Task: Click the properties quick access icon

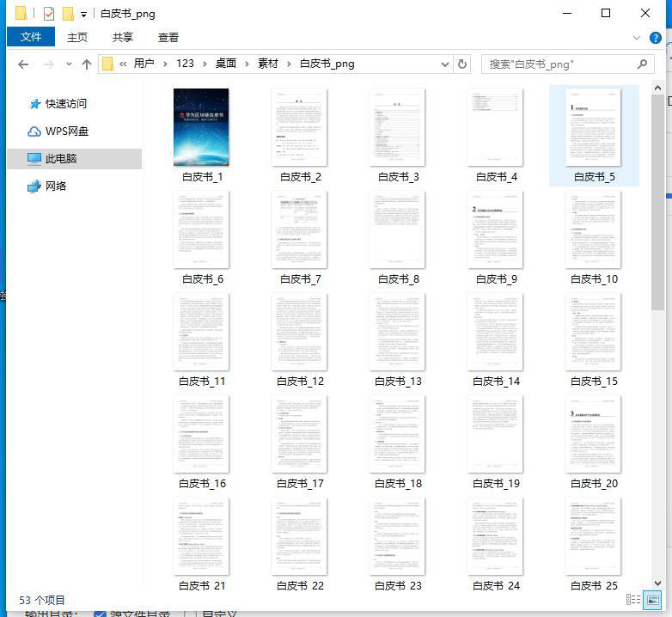Action: point(49,14)
